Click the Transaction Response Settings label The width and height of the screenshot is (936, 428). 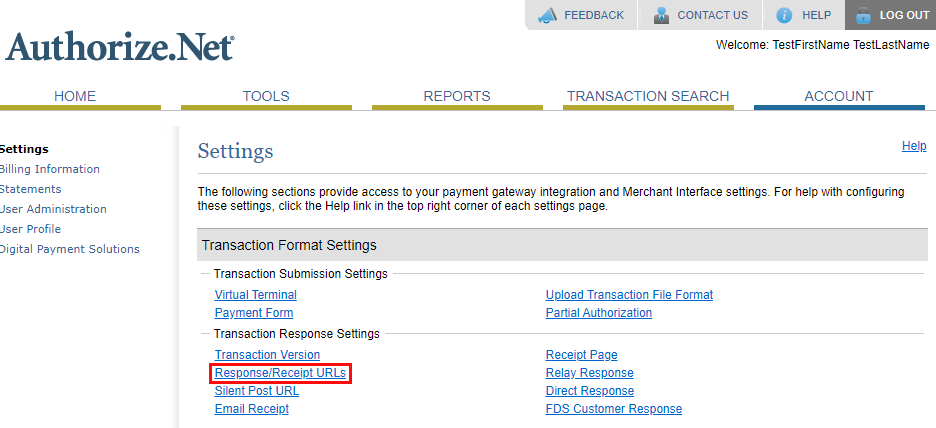297,334
